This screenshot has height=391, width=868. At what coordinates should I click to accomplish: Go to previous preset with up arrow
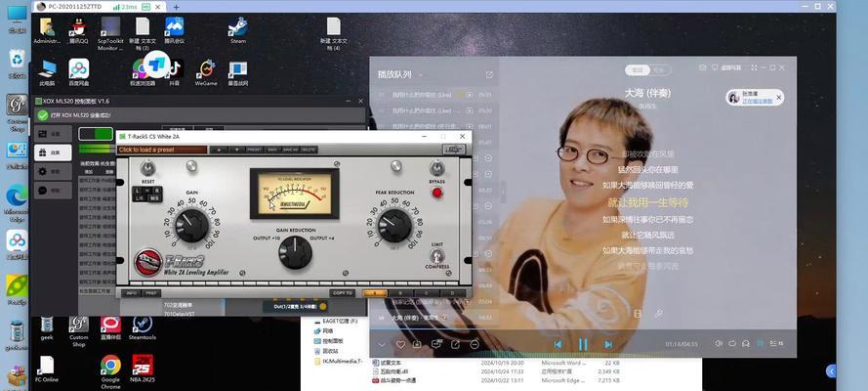coord(220,150)
